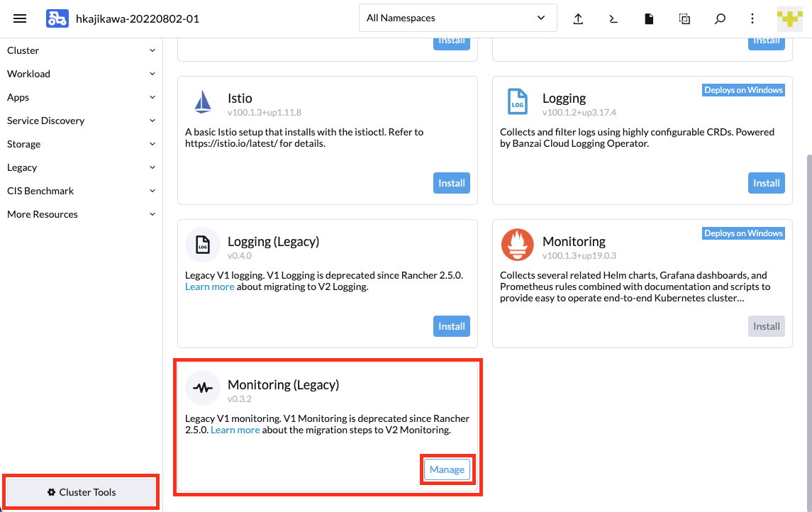Image resolution: width=812 pixels, height=512 pixels.
Task: Expand the More Resources section
Action: pyautogui.click(x=82, y=214)
